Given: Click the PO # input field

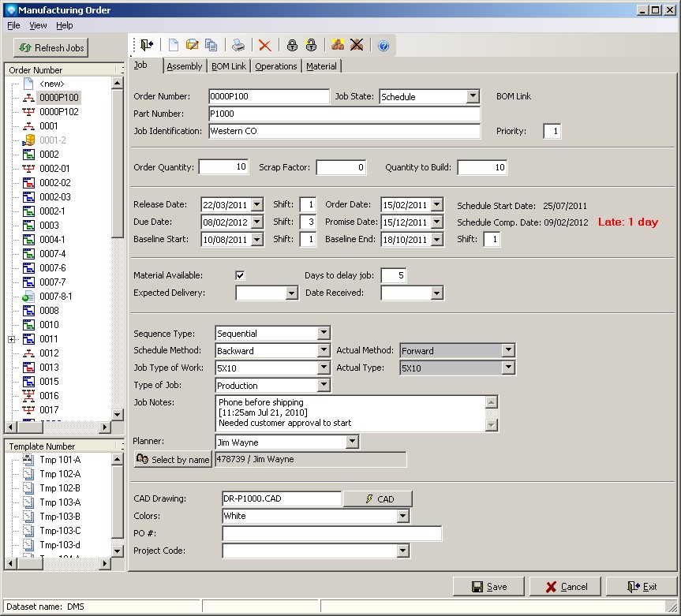Looking at the screenshot, I should tap(331, 534).
